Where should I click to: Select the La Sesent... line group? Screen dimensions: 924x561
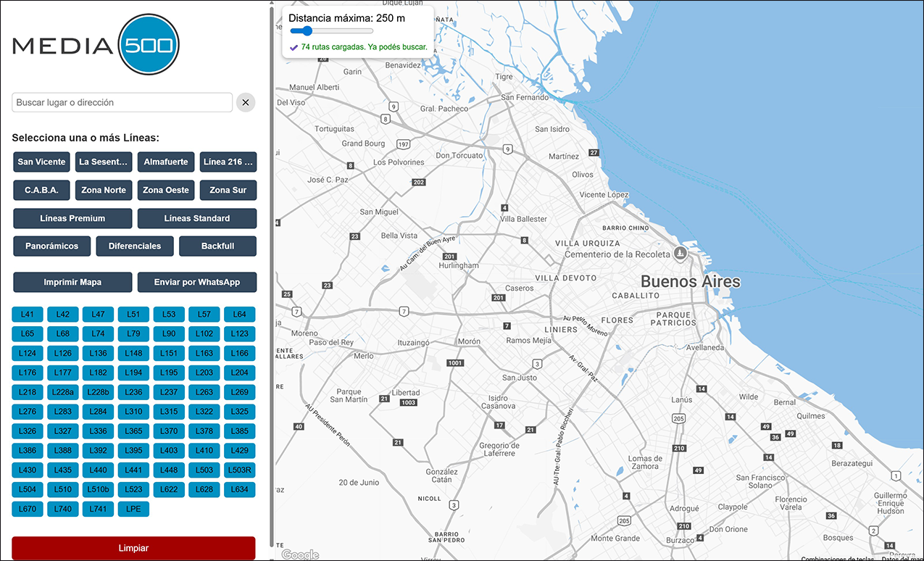[104, 162]
